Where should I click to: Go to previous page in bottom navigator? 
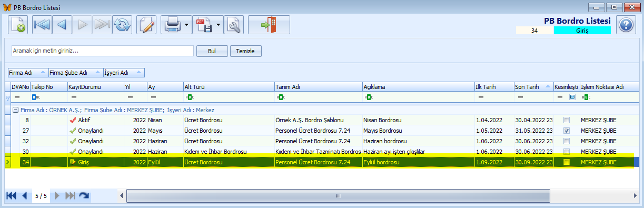click(x=24, y=196)
